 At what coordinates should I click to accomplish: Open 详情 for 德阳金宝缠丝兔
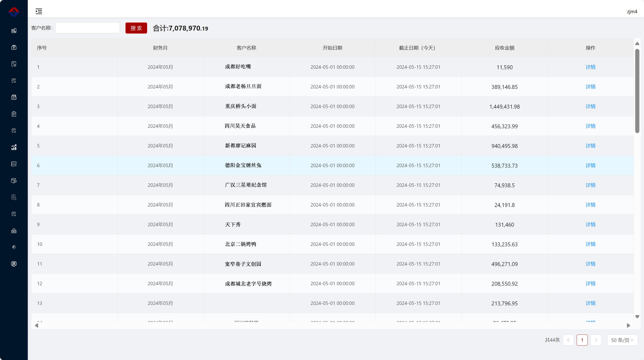click(x=591, y=165)
